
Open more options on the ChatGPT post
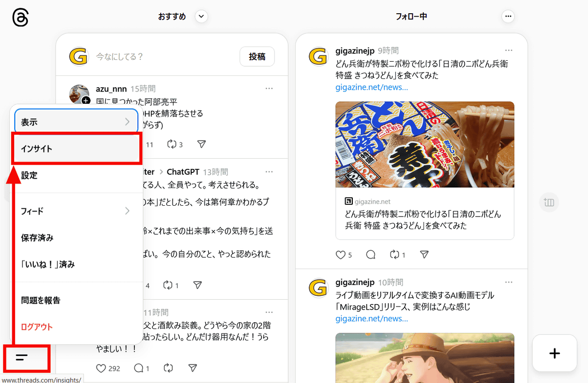pyautogui.click(x=269, y=172)
